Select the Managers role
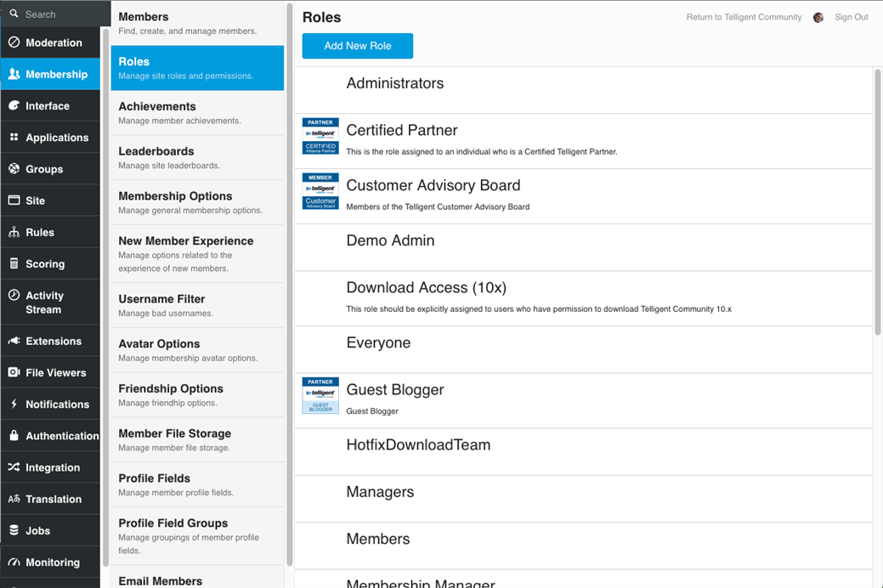Screen dimensions: 883x588 584,499
